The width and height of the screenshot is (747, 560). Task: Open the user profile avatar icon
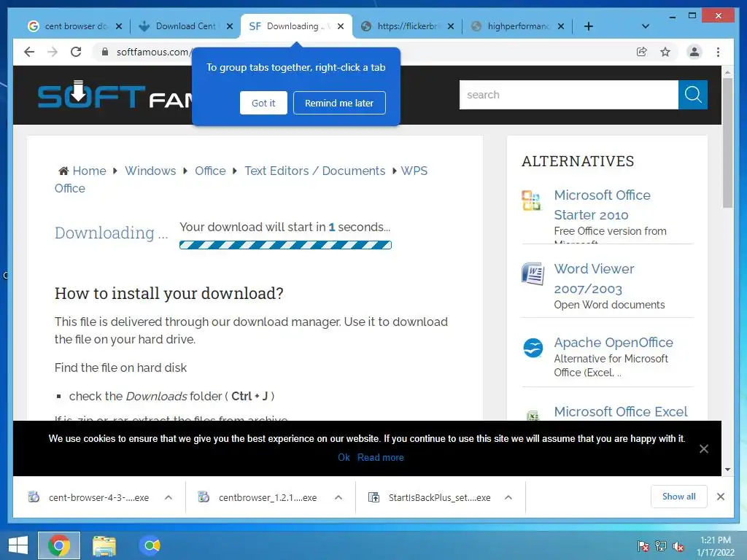694,52
